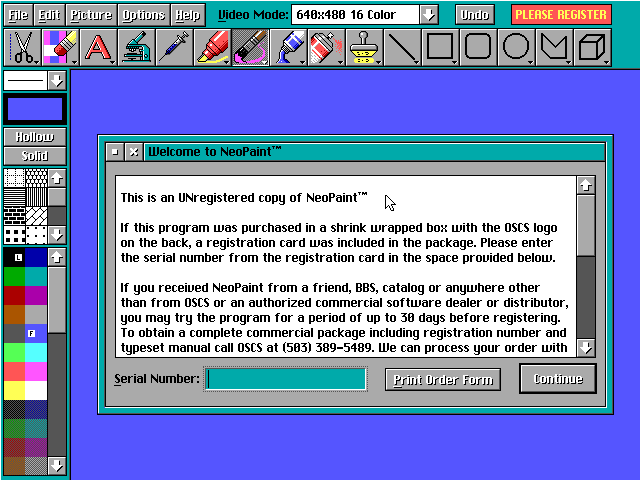Select the Microscope zoom tool

point(136,47)
